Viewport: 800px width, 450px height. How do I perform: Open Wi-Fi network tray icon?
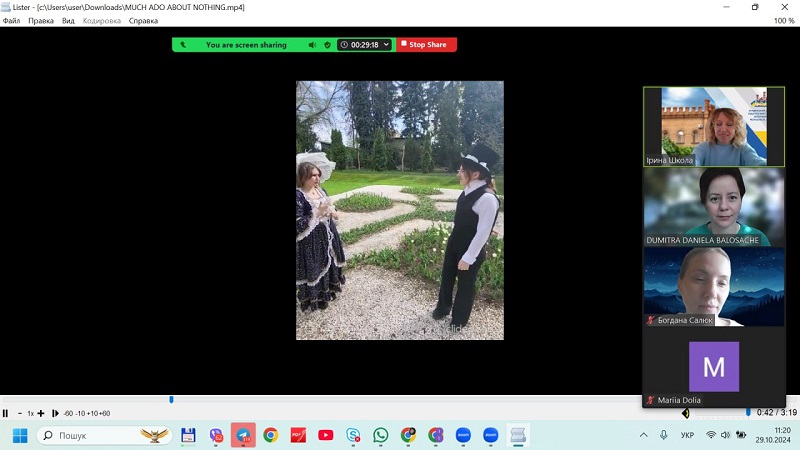pyautogui.click(x=711, y=435)
